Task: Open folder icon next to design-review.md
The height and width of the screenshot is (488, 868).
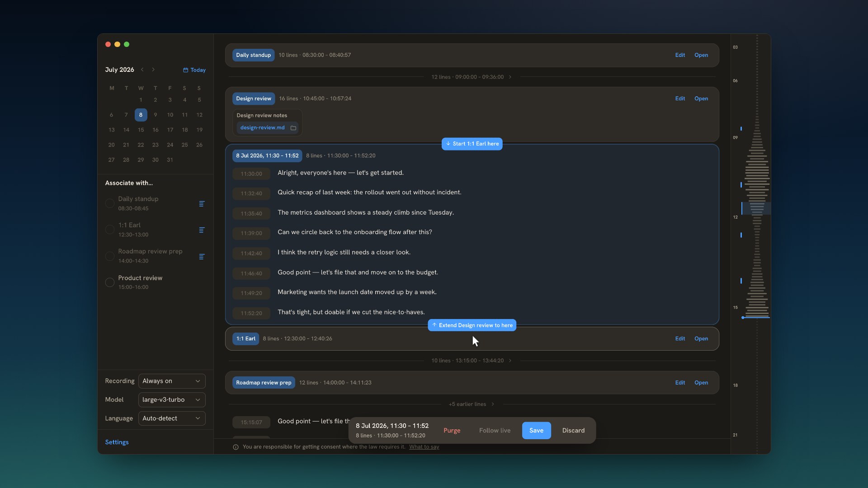Action: coord(293,128)
